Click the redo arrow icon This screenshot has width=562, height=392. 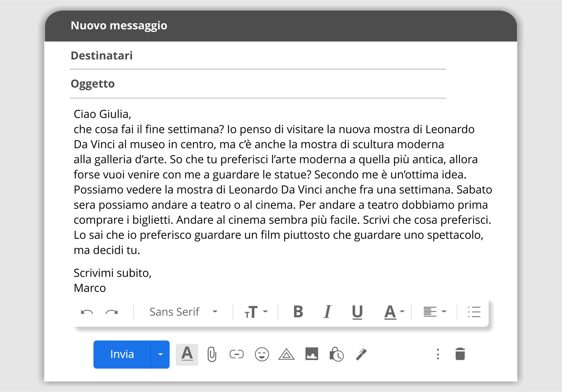(x=112, y=312)
